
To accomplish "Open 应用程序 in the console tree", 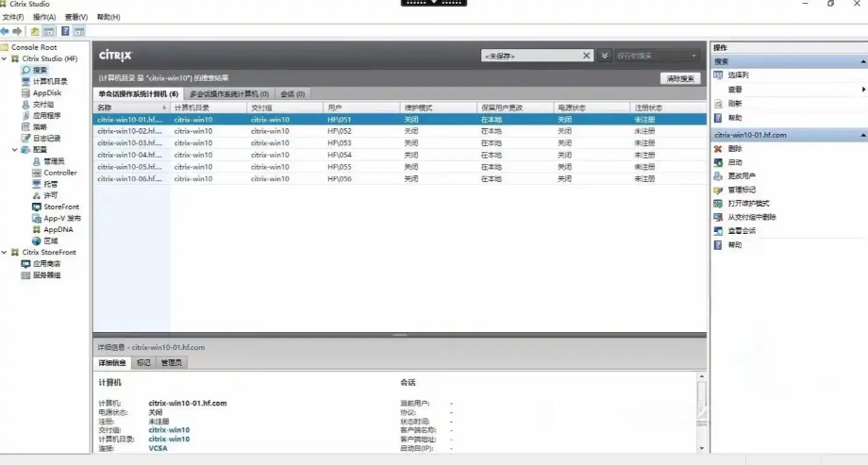I will tap(46, 116).
